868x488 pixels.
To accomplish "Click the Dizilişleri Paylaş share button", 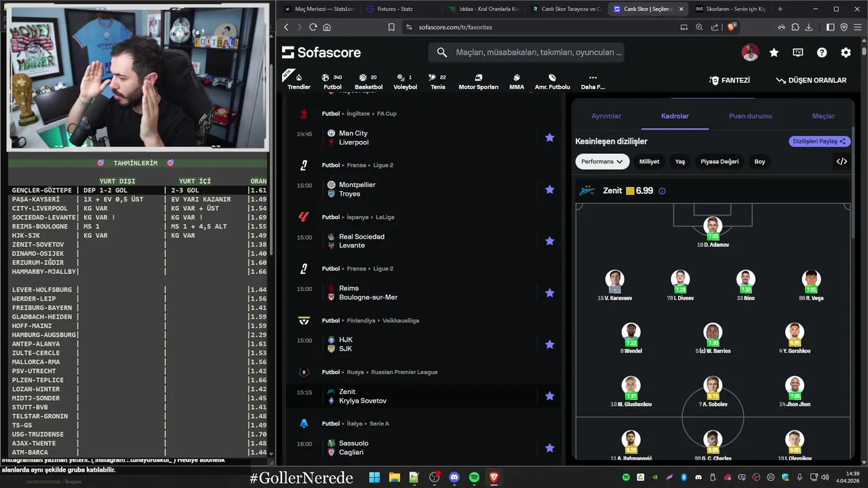I will [x=819, y=141].
